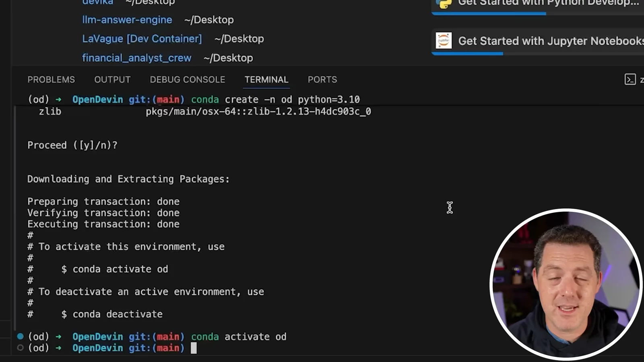Open recent devika project link
Viewport: 644px width, 362px height.
tap(98, 2)
